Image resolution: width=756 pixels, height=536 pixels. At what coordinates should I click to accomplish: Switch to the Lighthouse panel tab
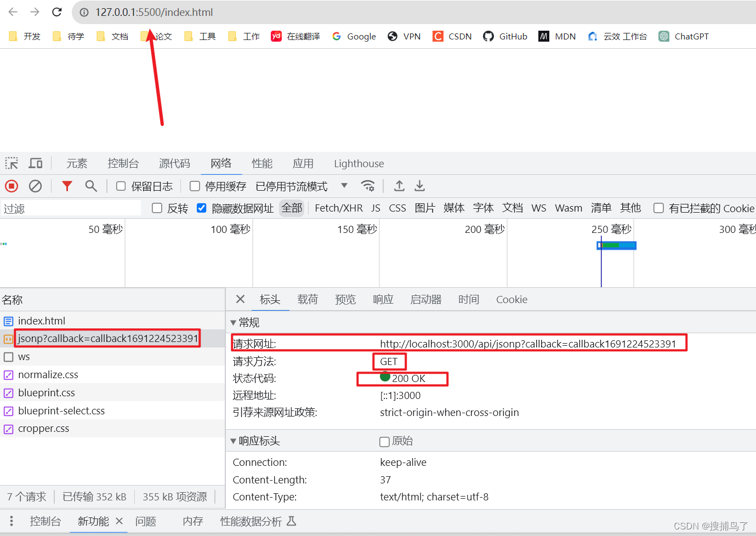coord(359,163)
